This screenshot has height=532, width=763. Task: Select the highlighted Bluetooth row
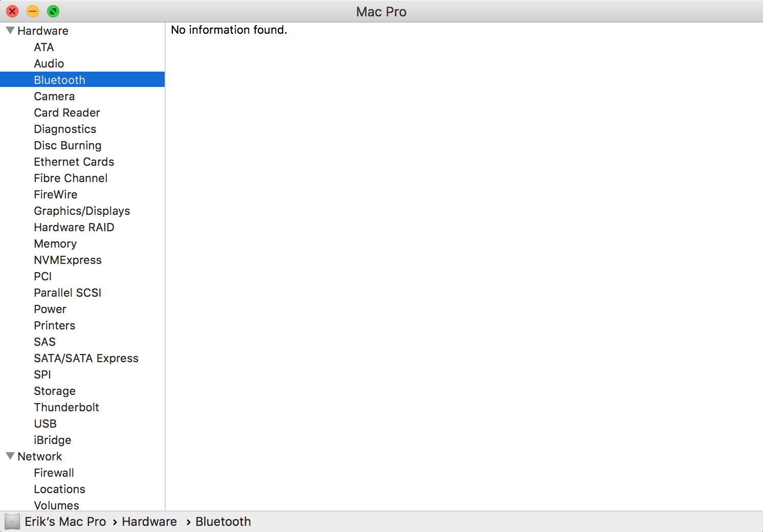click(82, 80)
